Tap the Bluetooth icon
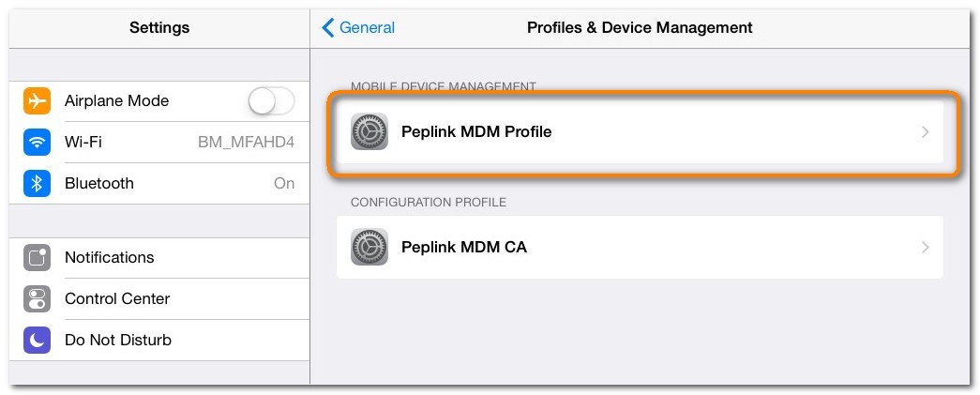980x395 pixels. pyautogui.click(x=37, y=184)
